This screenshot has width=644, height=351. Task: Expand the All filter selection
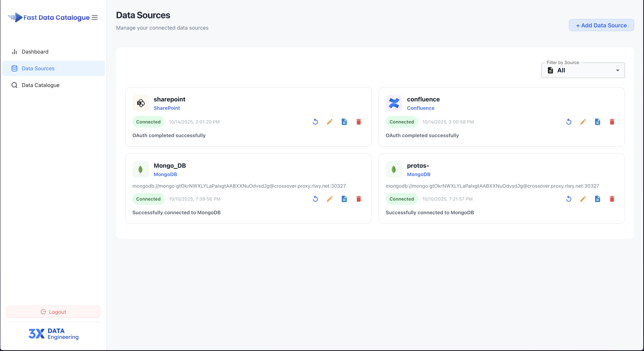[x=618, y=70]
